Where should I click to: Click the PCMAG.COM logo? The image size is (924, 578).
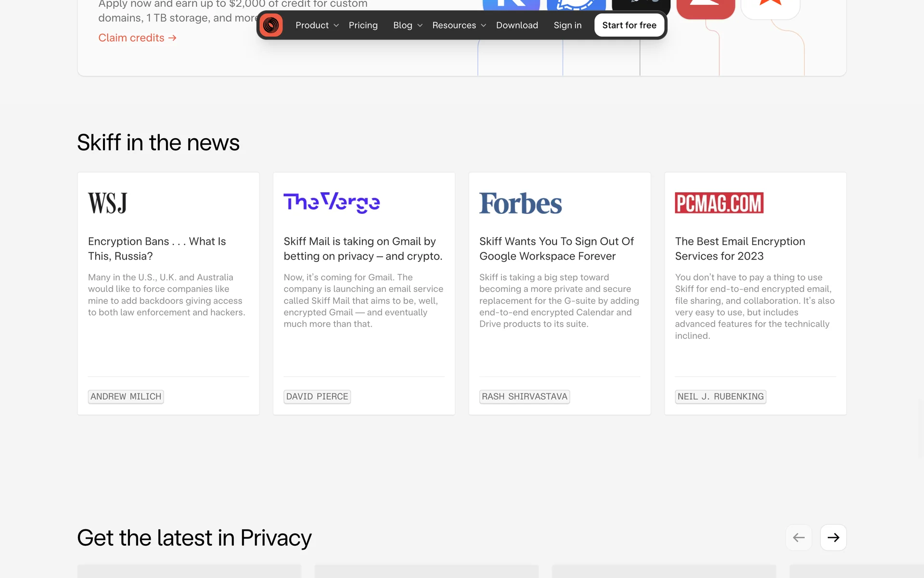point(719,203)
